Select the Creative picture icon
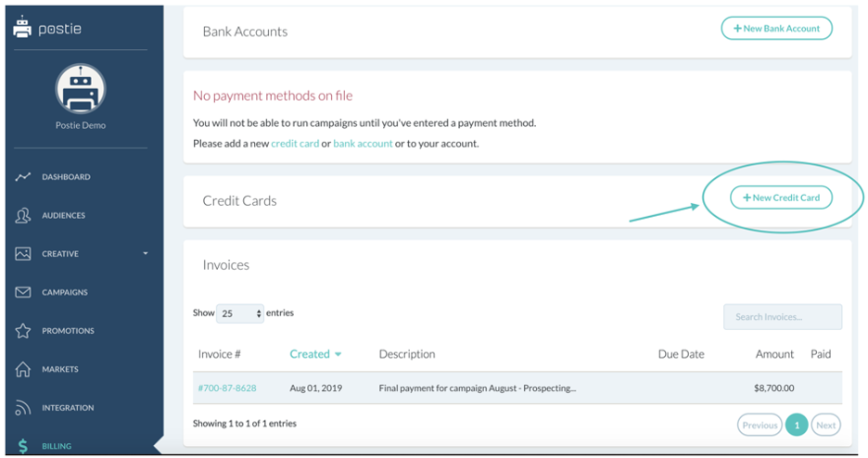The width and height of the screenshot is (868, 458). tap(22, 253)
